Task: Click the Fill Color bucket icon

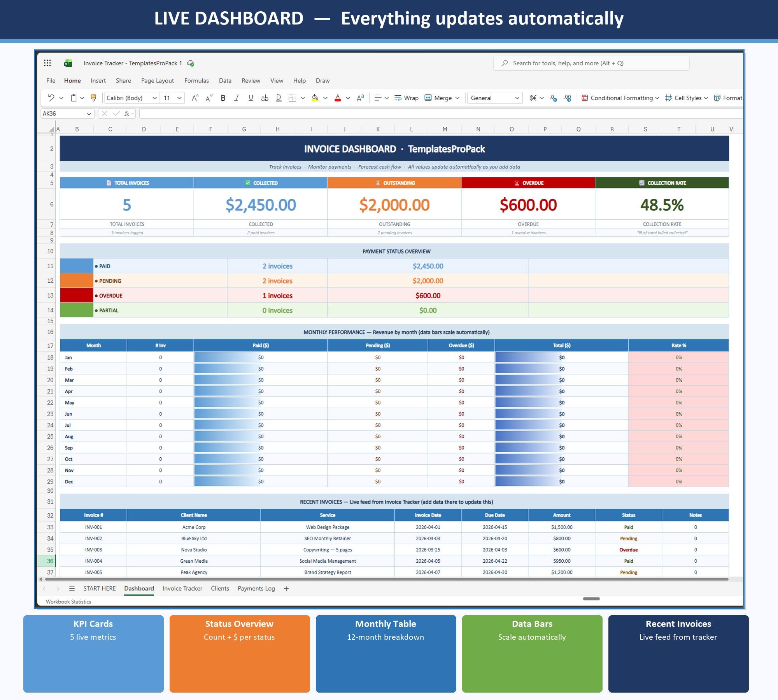Action: coord(315,98)
